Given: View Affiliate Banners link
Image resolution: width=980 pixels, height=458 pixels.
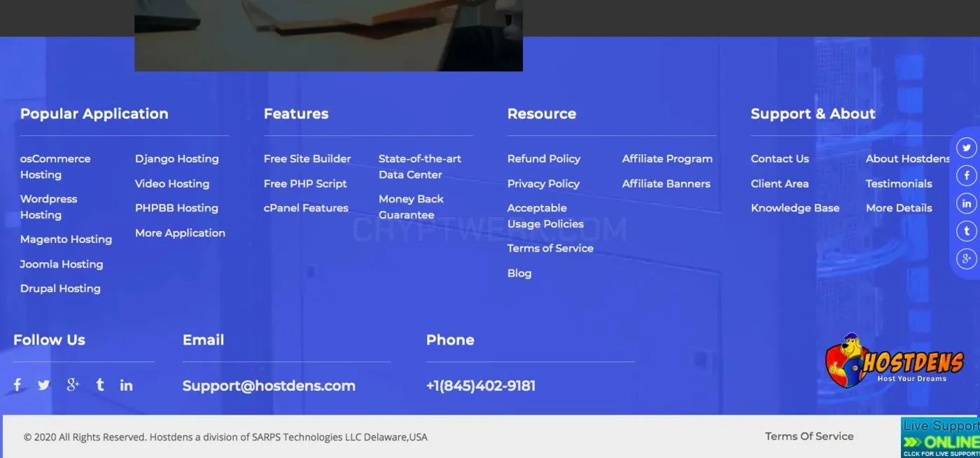Looking at the screenshot, I should [x=666, y=183].
